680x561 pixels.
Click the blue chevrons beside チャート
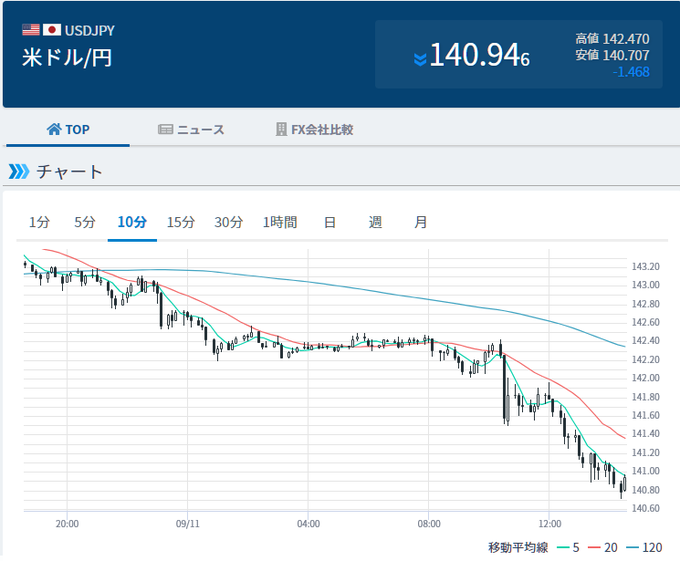19,172
